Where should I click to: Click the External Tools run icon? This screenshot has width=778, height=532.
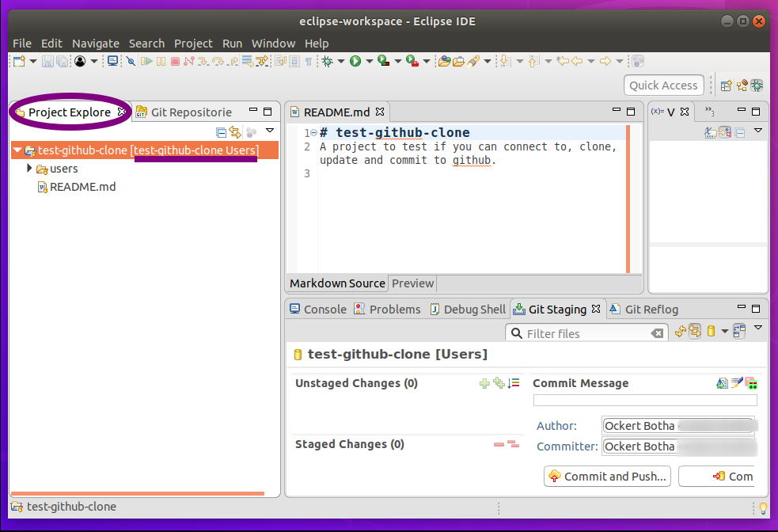412,60
